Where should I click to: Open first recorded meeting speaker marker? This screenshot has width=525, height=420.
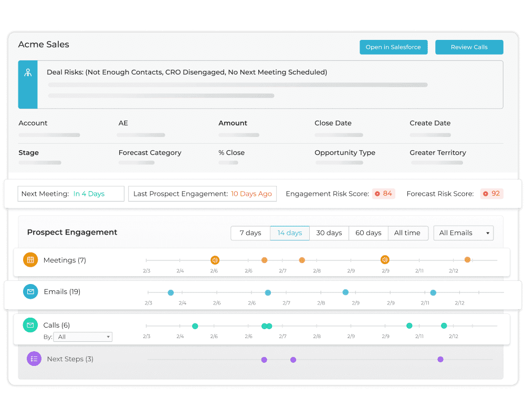215,260
